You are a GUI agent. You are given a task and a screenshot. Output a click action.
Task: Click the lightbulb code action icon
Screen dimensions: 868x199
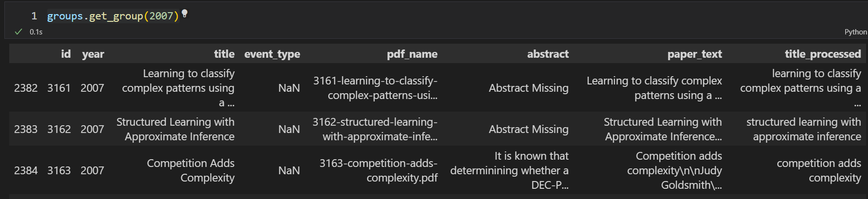184,14
